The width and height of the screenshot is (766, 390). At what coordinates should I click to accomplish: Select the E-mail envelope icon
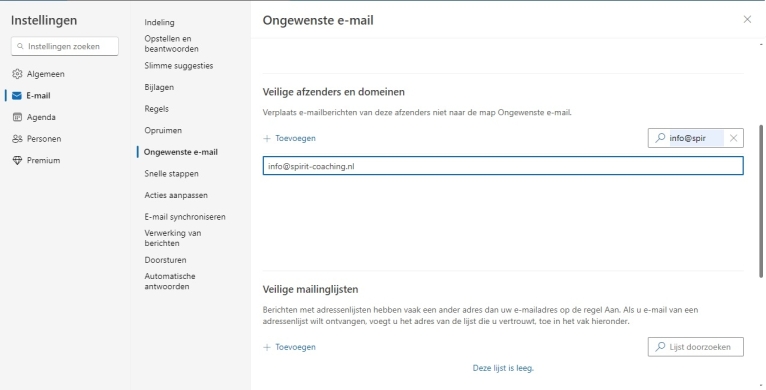(x=17, y=95)
